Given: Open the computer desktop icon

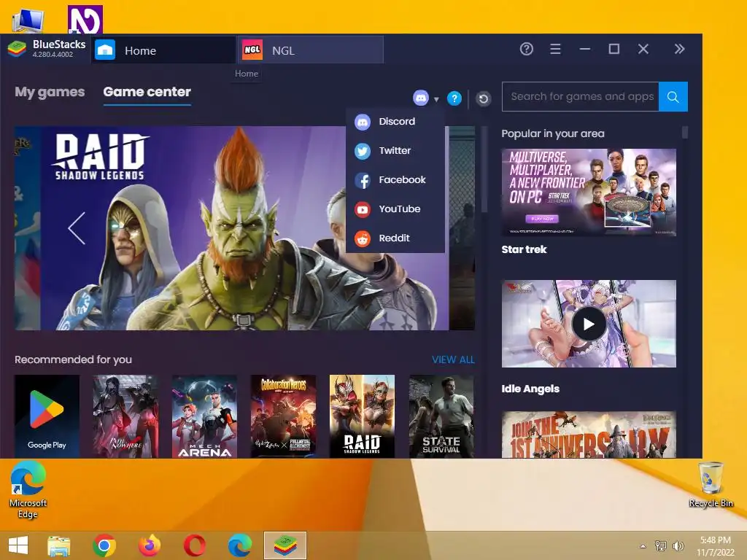Looking at the screenshot, I should [x=28, y=20].
